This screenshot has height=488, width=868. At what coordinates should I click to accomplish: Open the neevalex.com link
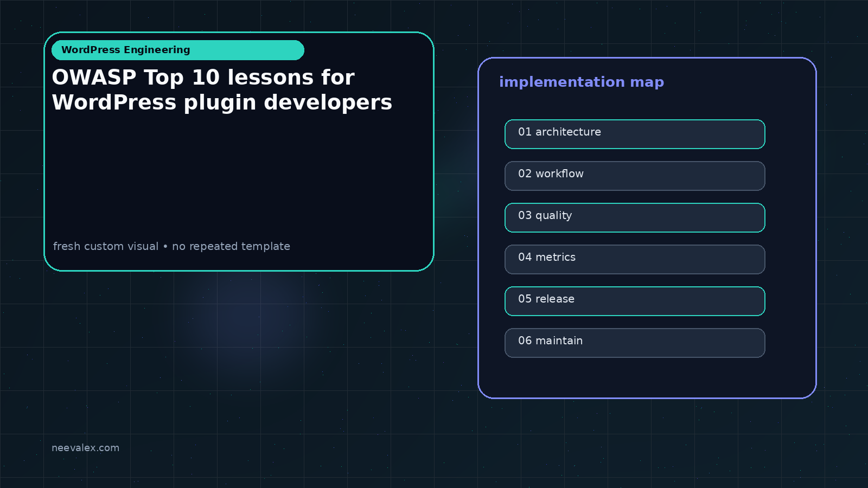pos(85,448)
